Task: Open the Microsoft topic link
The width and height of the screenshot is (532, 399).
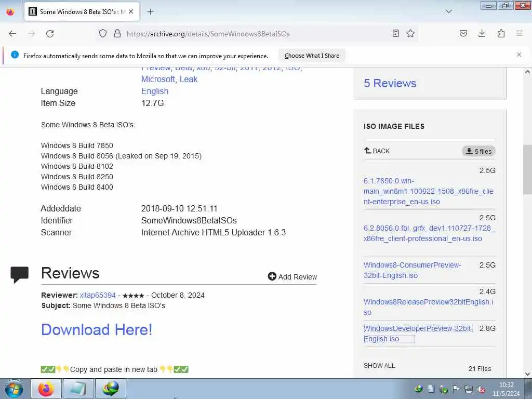Action: (x=158, y=79)
